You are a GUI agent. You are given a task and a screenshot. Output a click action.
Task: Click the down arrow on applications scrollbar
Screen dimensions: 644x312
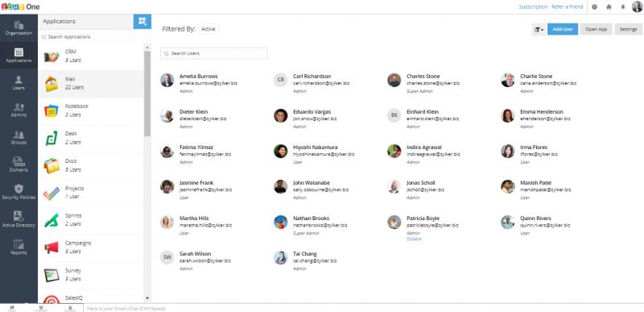[x=147, y=298]
